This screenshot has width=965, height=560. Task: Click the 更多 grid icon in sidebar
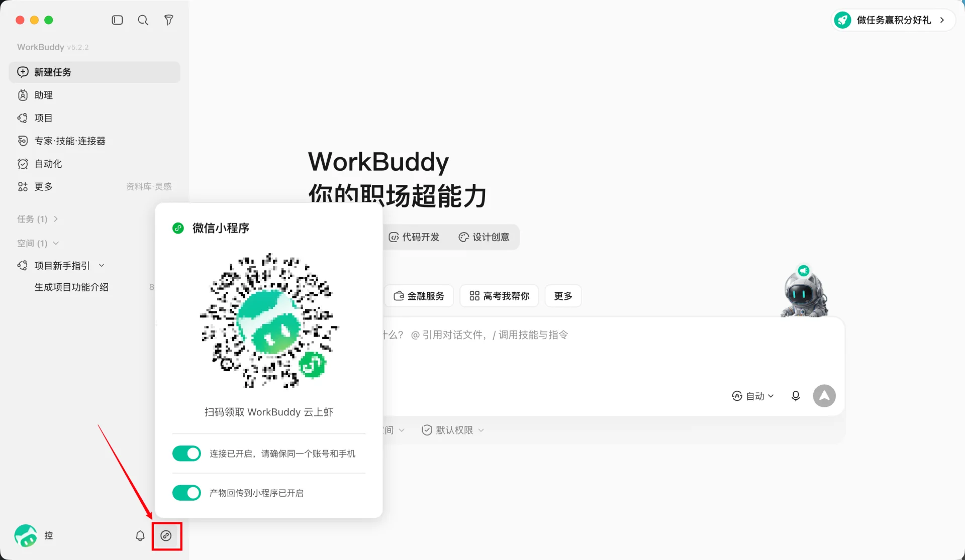point(23,187)
